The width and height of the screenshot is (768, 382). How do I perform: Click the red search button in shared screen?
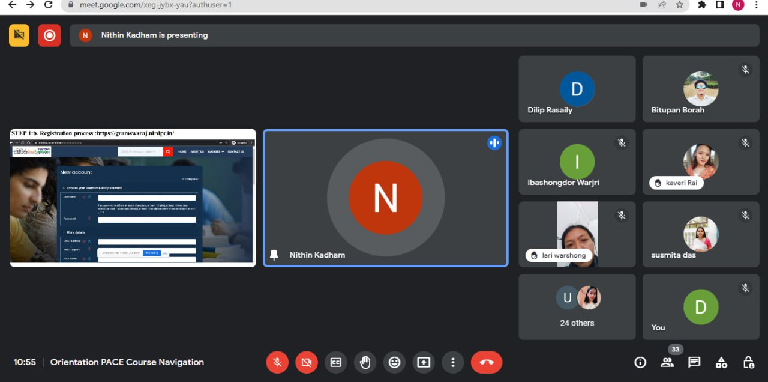pos(168,152)
